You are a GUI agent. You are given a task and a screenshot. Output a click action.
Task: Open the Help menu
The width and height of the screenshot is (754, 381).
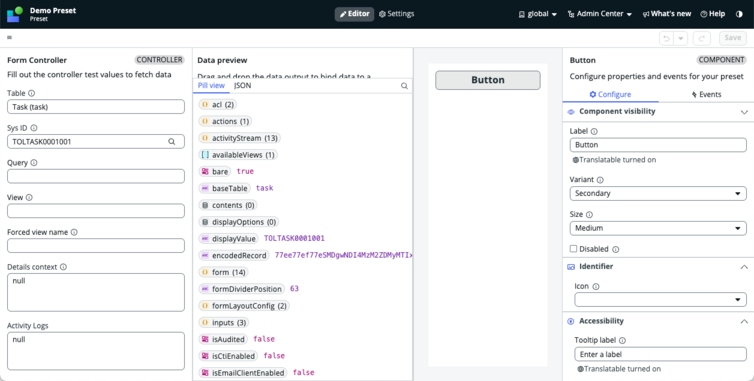[713, 14]
